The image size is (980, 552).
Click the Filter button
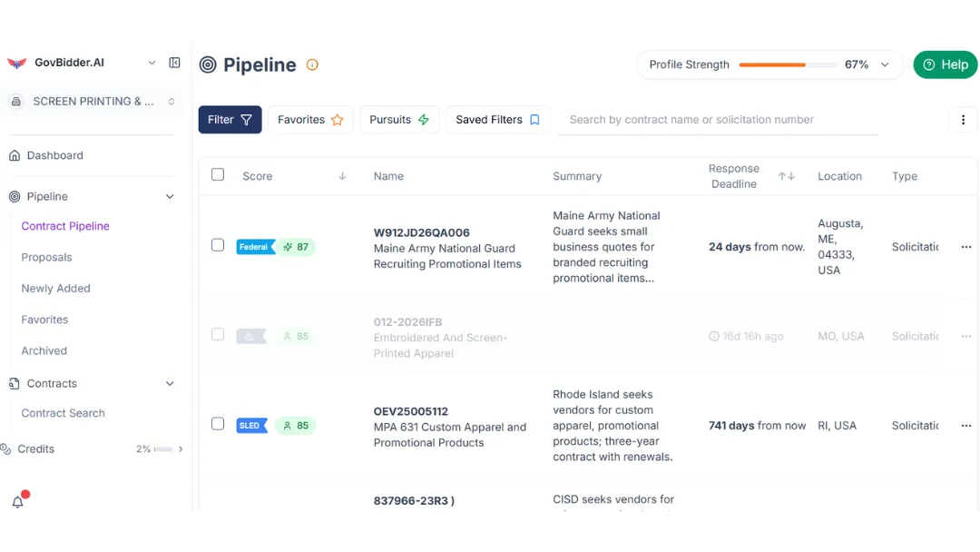[230, 120]
